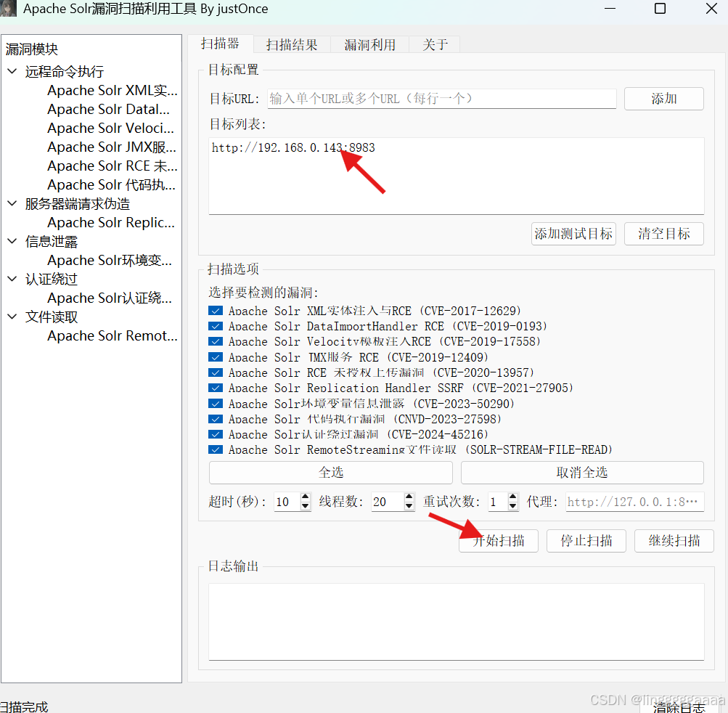Click the 继续扫描 button
The image size is (728, 713).
point(674,541)
